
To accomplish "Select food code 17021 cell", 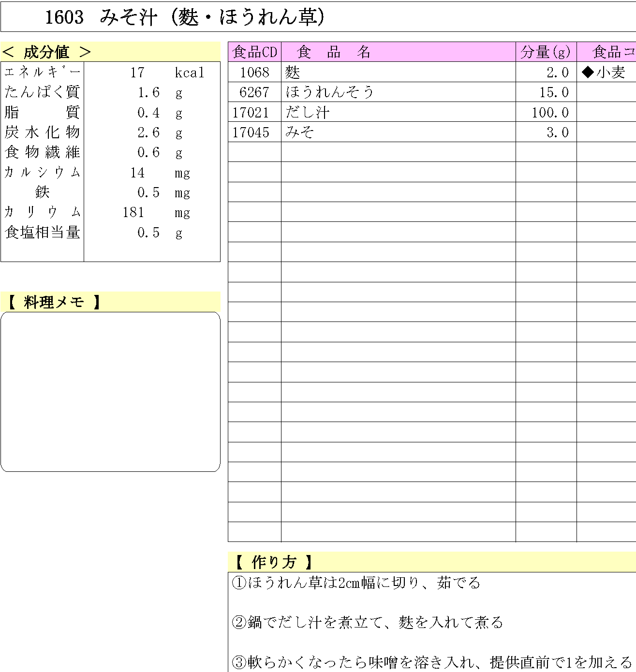I will 251,113.
